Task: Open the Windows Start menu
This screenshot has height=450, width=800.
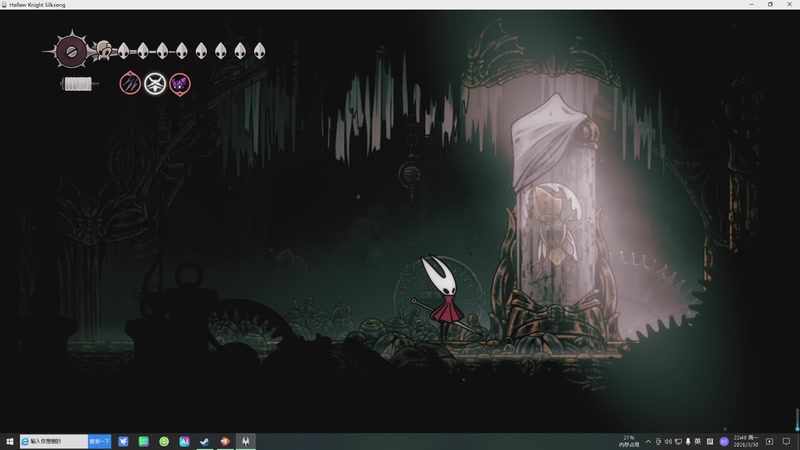Action: point(9,441)
